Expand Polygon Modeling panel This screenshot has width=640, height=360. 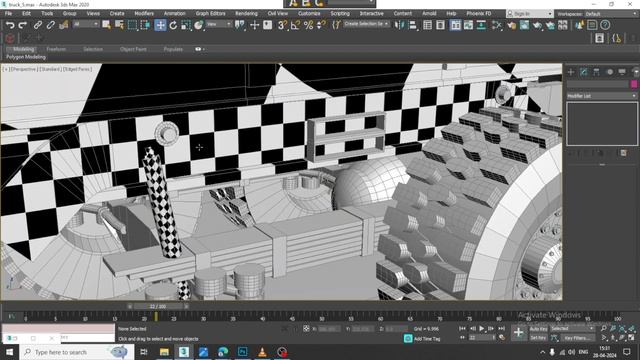click(26, 57)
